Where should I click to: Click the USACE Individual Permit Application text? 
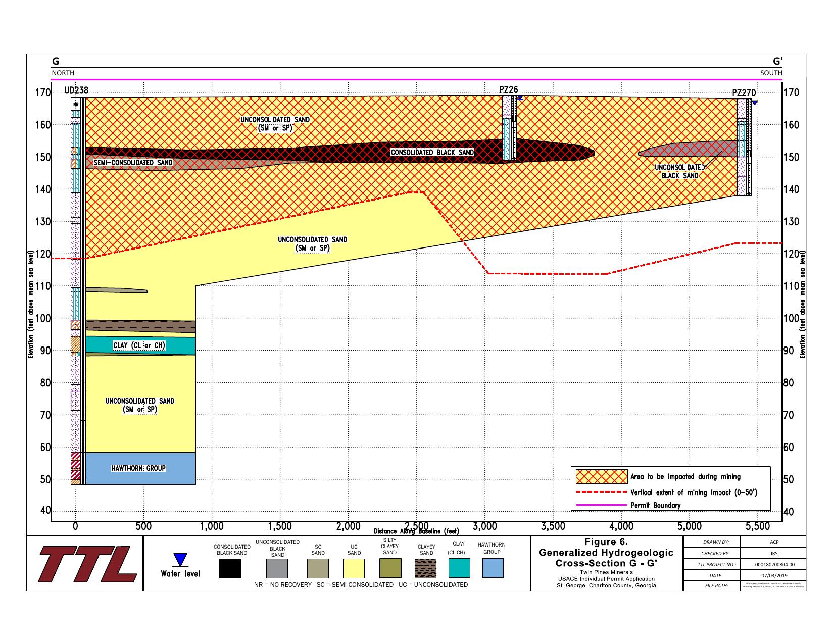pos(606,579)
